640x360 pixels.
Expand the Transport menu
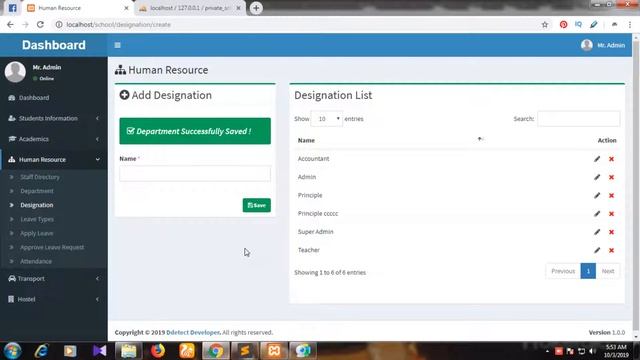54,279
